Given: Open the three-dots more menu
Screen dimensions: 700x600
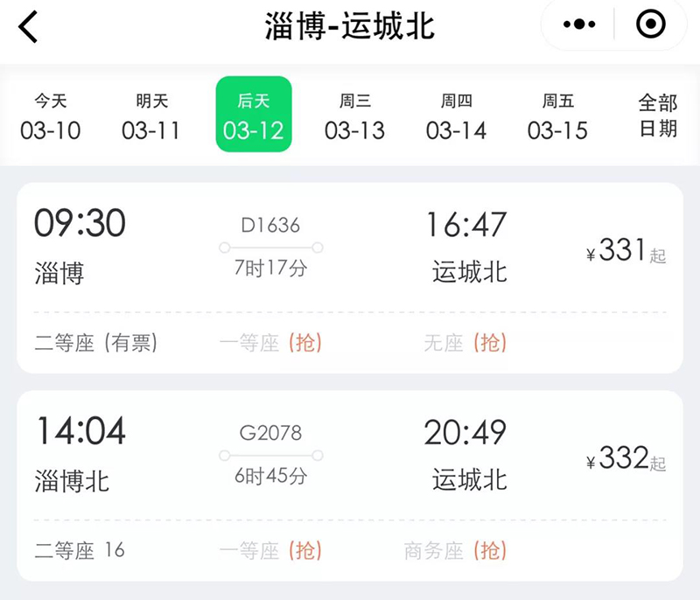Looking at the screenshot, I should pyautogui.click(x=579, y=26).
